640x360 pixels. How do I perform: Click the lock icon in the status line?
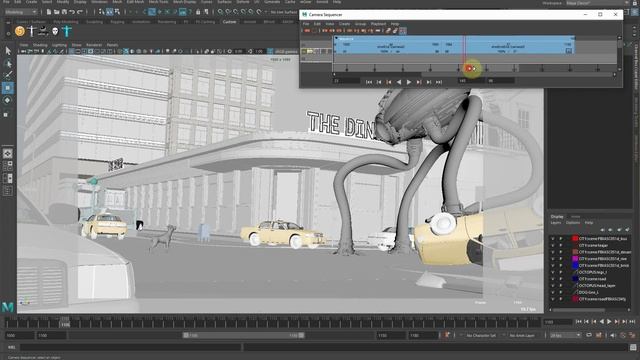tap(198, 12)
